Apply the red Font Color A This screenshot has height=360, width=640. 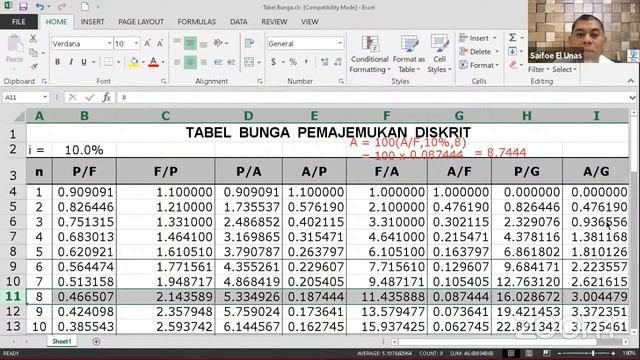pos(153,62)
